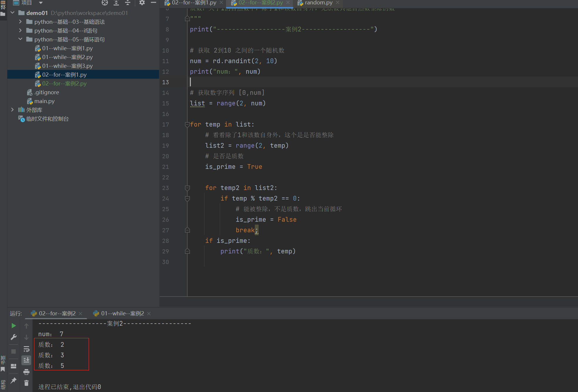Click the wrench settings icon in run panel
The image size is (578, 392).
click(14, 337)
